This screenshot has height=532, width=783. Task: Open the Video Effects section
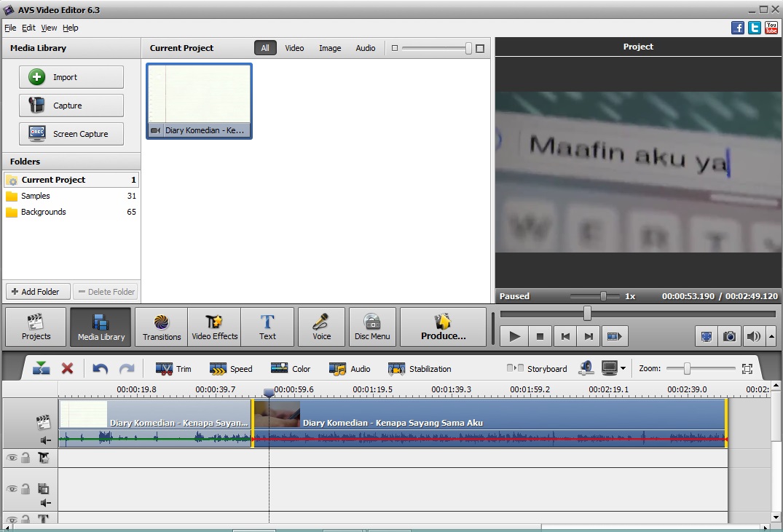(x=215, y=327)
